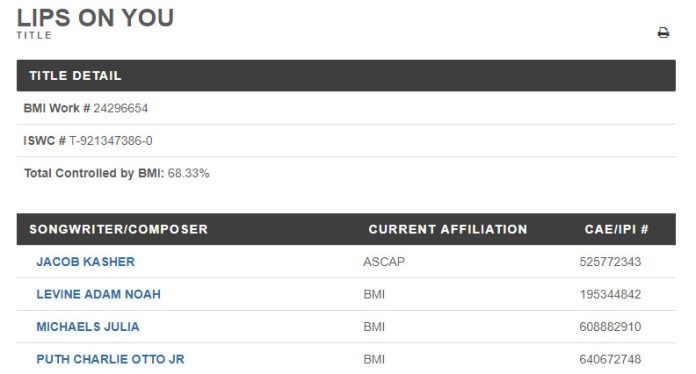Image resolution: width=696 pixels, height=374 pixels.
Task: Open the Michaels Julia songwriter link
Action: (88, 327)
